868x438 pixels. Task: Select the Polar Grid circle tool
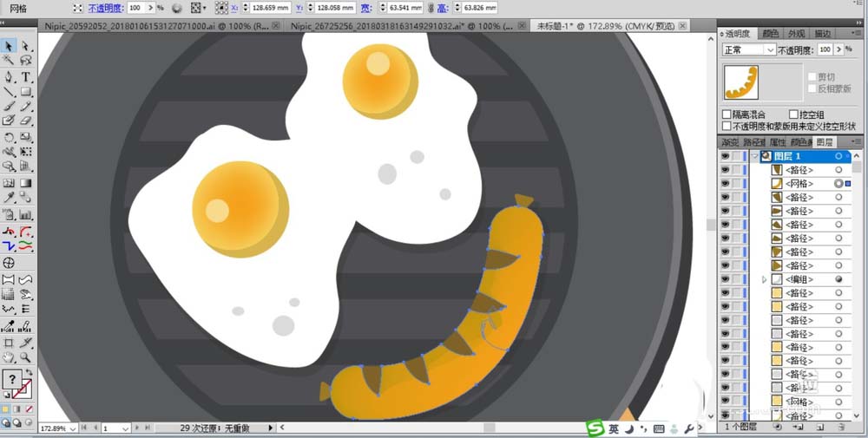(x=9, y=263)
